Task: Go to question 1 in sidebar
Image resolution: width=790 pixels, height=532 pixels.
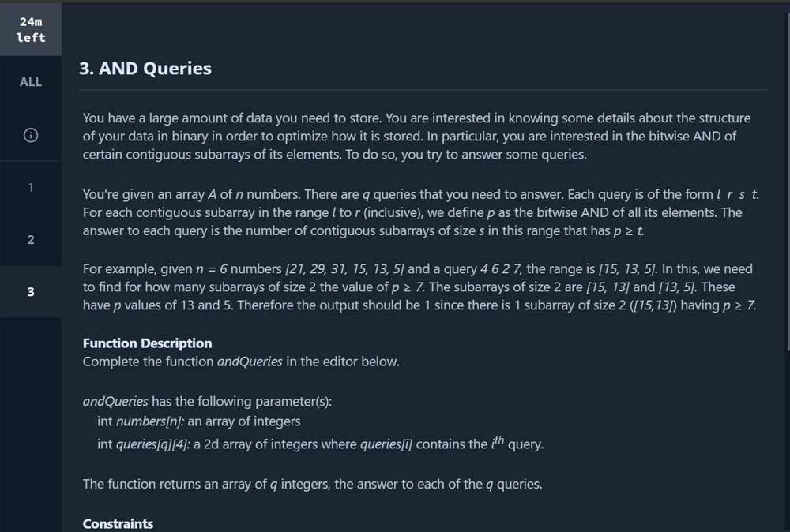Action: click(31, 188)
